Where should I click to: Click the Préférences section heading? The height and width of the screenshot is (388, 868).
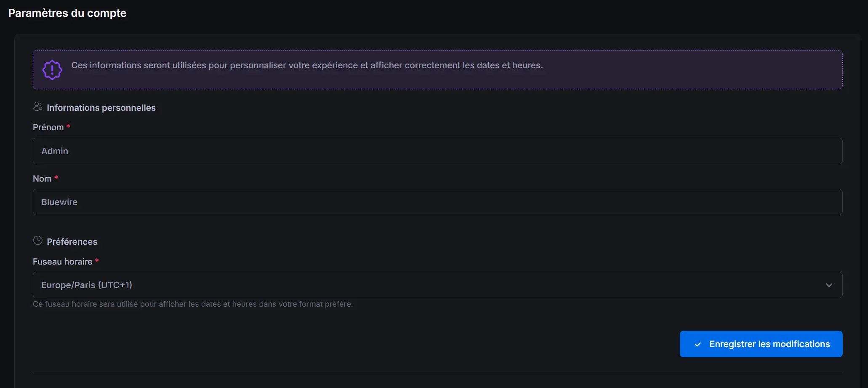tap(72, 242)
